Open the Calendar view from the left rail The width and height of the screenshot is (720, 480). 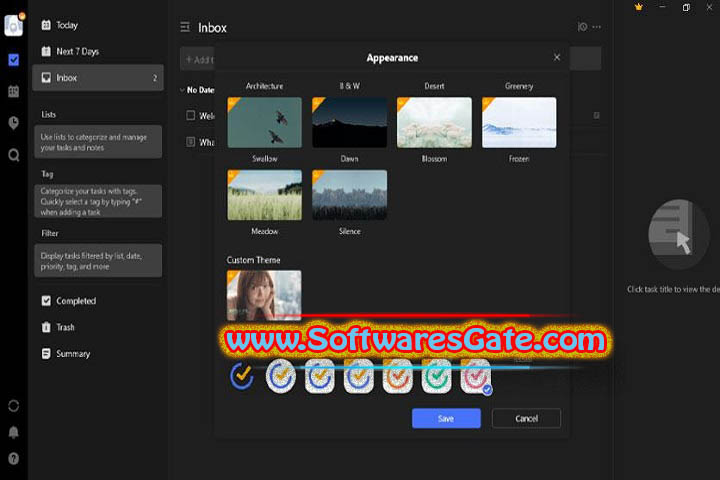pos(14,91)
